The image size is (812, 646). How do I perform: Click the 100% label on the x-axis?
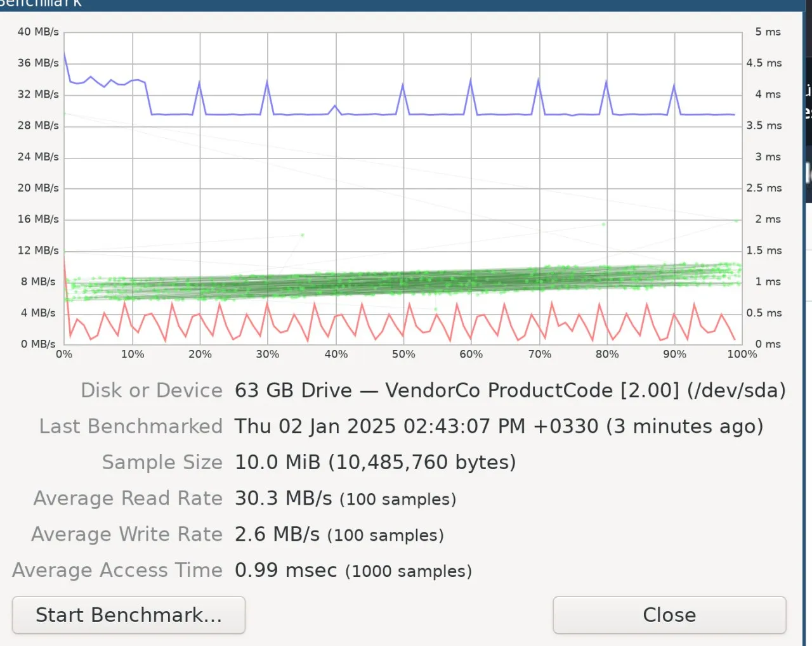pos(742,354)
